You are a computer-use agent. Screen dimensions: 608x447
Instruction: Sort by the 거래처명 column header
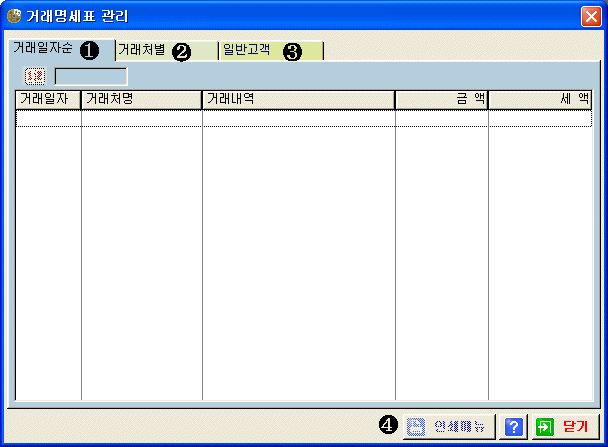[x=141, y=99]
